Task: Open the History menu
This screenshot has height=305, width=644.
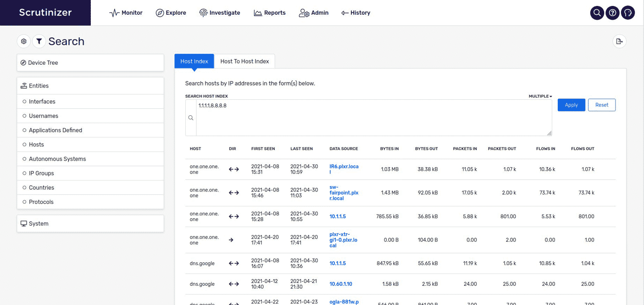Action: [356, 13]
